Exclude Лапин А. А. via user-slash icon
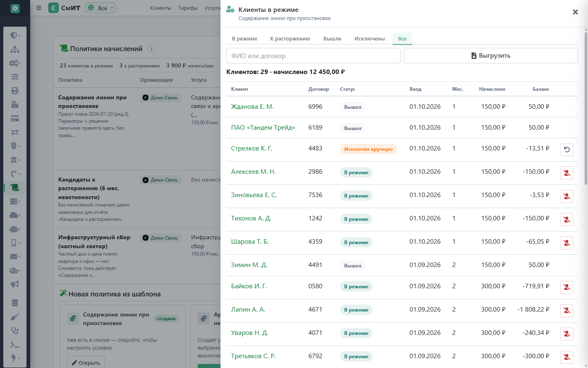Image resolution: width=588 pixels, height=368 pixels. click(x=567, y=311)
